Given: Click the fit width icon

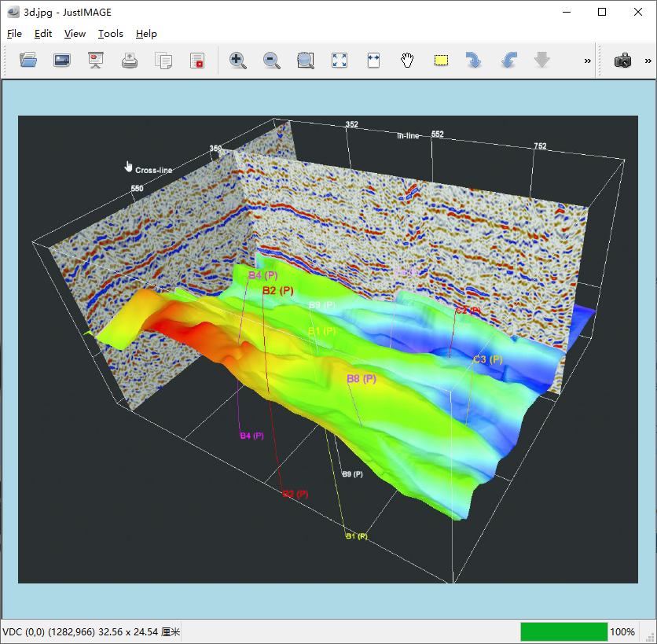Looking at the screenshot, I should point(373,61).
